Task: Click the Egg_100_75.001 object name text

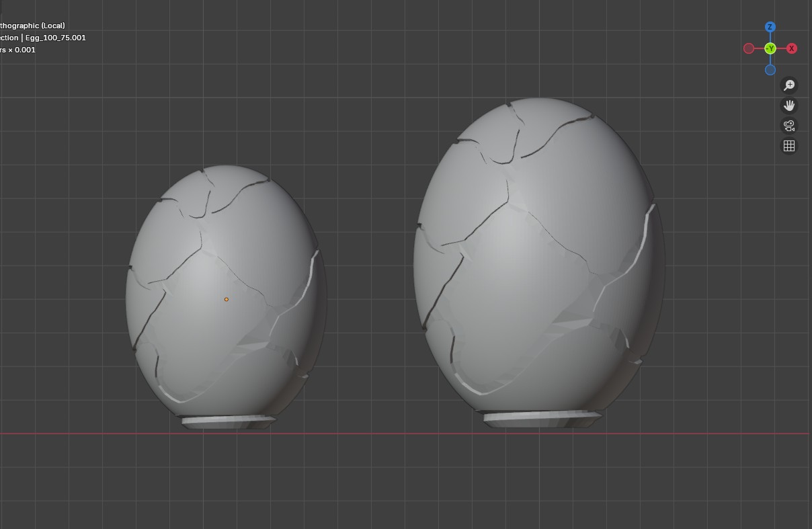Action: [x=56, y=38]
